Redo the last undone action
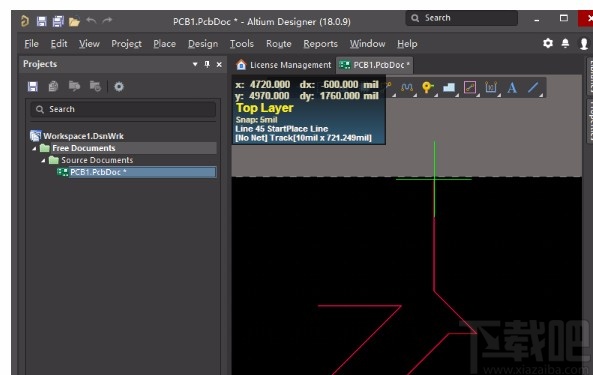 point(107,20)
